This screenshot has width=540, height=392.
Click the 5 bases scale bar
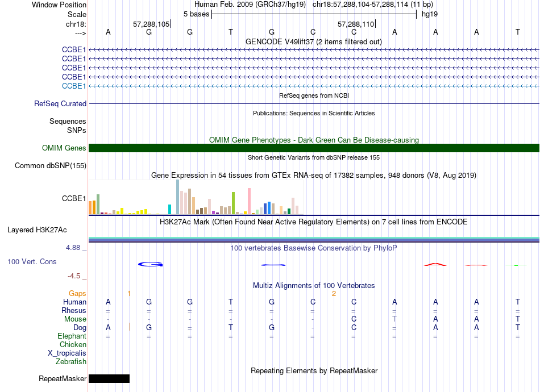pos(314,14)
